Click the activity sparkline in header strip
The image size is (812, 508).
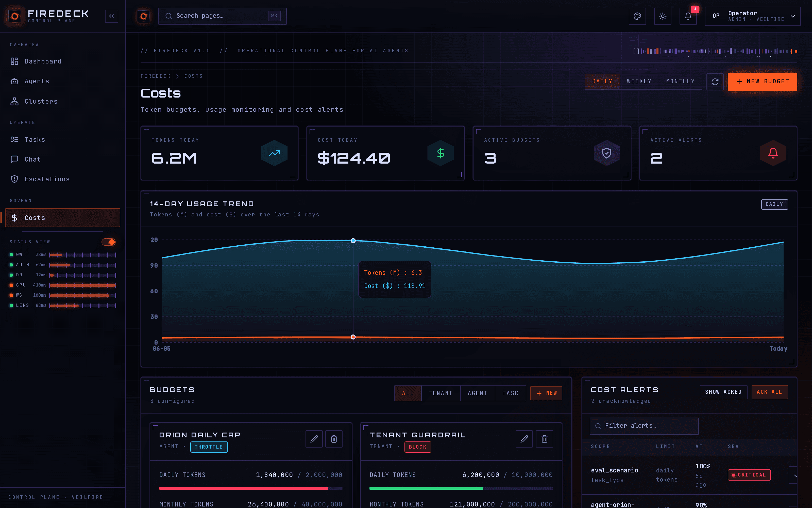click(x=715, y=51)
